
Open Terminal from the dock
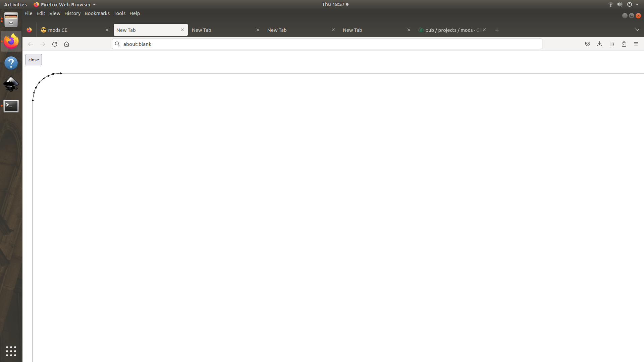11,106
